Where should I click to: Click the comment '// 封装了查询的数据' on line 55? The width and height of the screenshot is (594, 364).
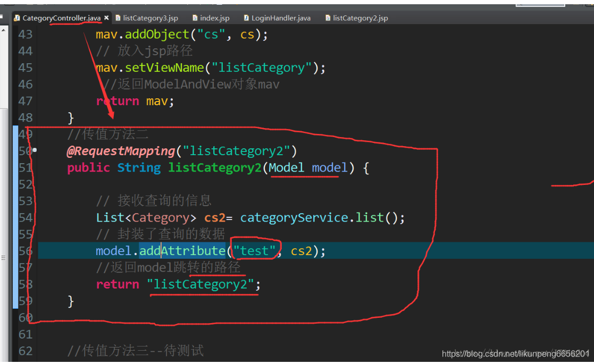(161, 234)
